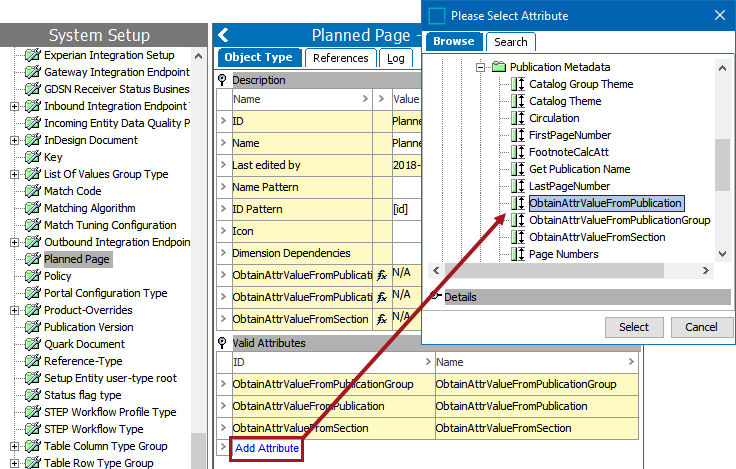Click dialog horizontal scrollbar right arrow
This screenshot has width=736, height=469.
705,270
